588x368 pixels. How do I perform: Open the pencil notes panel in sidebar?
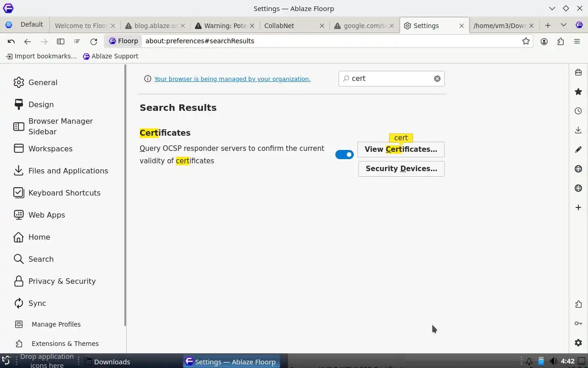point(578,149)
